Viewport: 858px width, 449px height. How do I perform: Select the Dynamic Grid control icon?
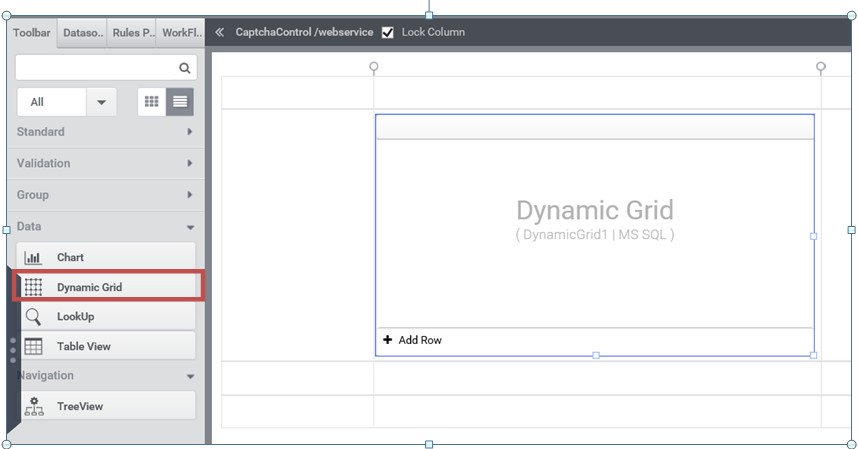coord(33,287)
